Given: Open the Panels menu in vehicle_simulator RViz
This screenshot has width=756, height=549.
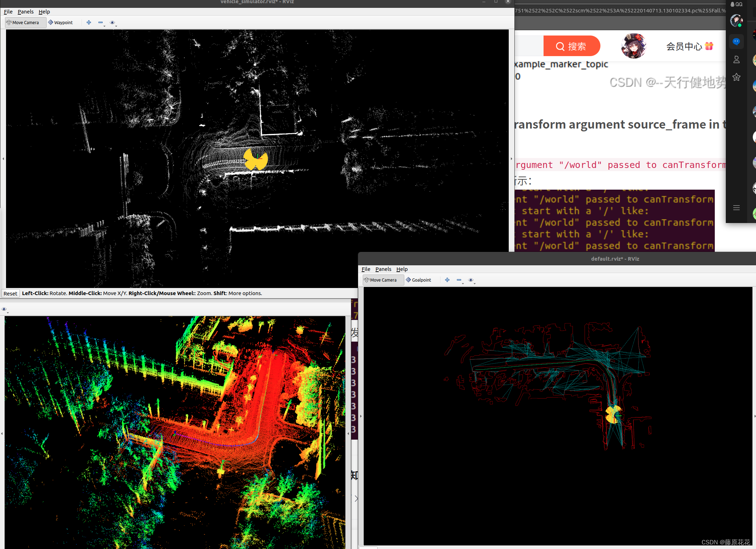Looking at the screenshot, I should 26,12.
